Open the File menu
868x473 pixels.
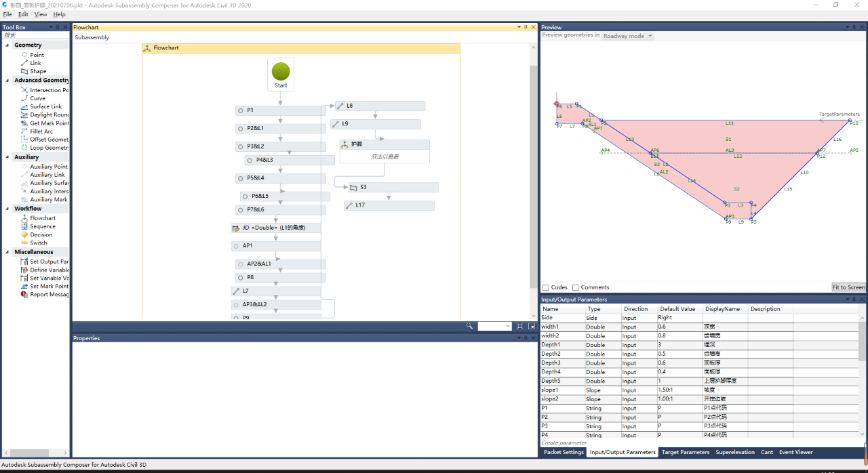click(7, 14)
